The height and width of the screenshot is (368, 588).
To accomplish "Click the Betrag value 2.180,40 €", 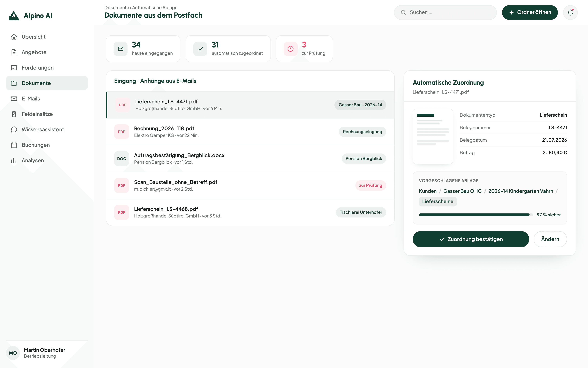I will 555,153.
